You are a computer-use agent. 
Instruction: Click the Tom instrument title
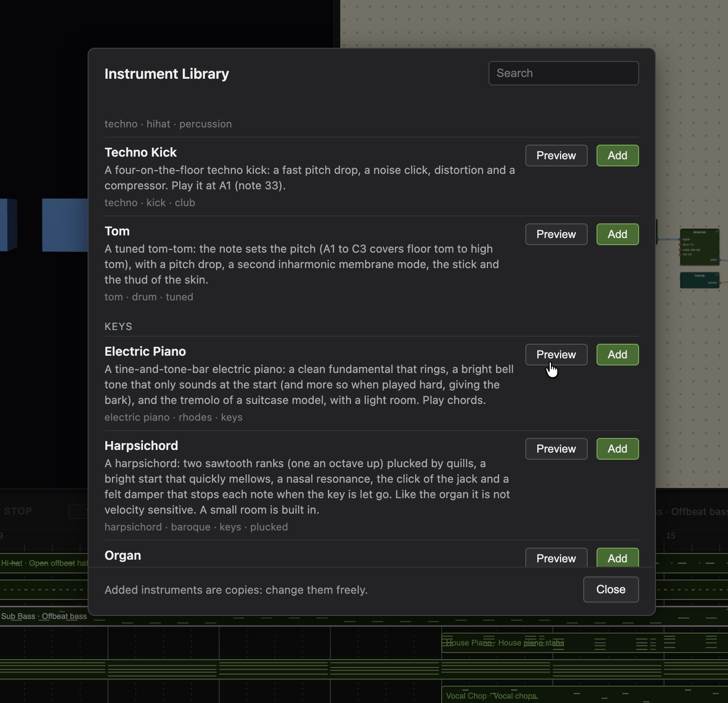click(x=117, y=231)
